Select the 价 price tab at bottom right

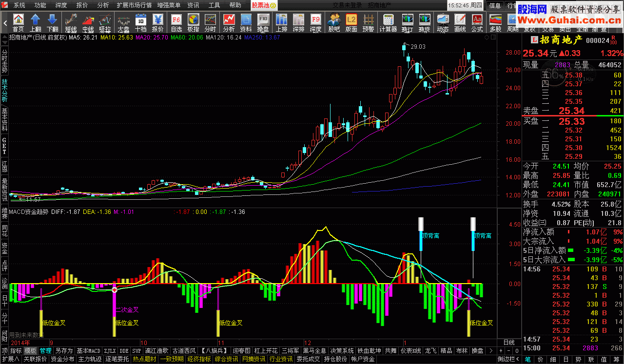540,359
